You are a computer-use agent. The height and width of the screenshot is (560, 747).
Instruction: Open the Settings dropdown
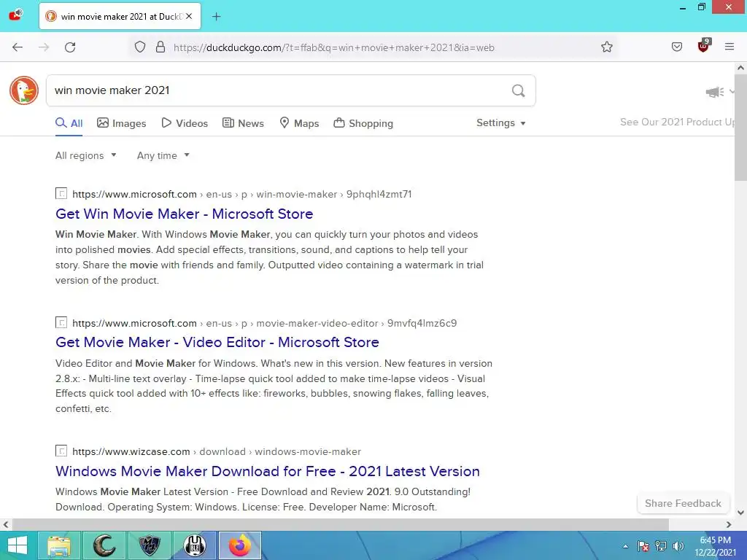(501, 122)
